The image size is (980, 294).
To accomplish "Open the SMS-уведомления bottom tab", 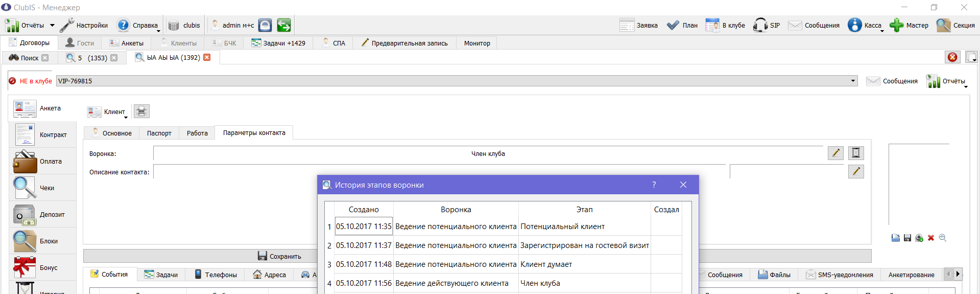I will pyautogui.click(x=839, y=275).
